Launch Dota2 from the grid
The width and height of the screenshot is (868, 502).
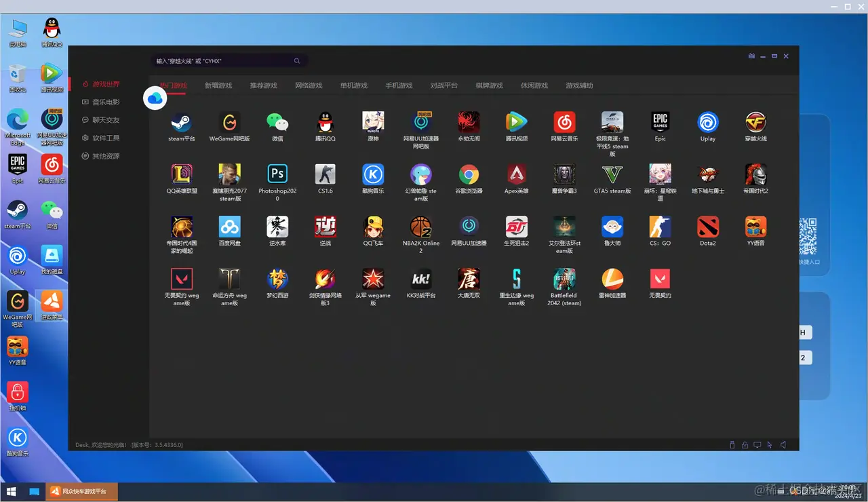tap(708, 227)
